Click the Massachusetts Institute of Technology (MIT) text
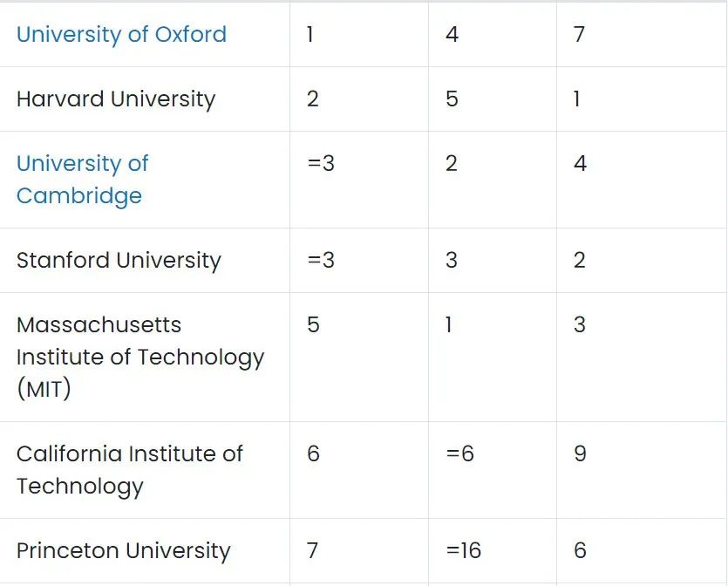This screenshot has width=728, height=586. coord(139,357)
